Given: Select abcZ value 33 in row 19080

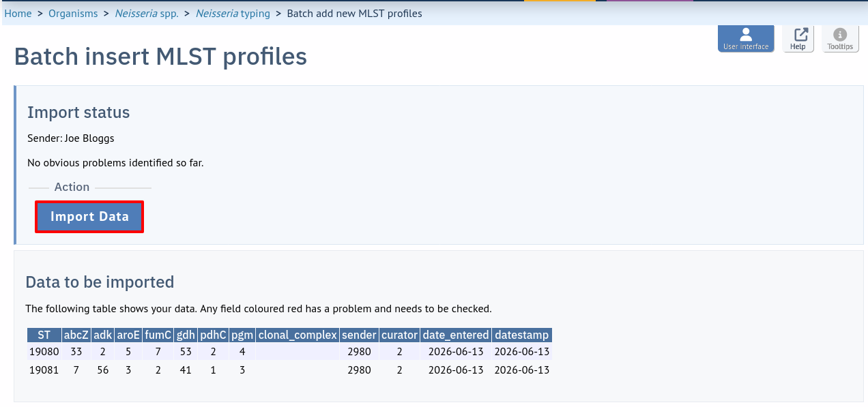Looking at the screenshot, I should point(76,352).
